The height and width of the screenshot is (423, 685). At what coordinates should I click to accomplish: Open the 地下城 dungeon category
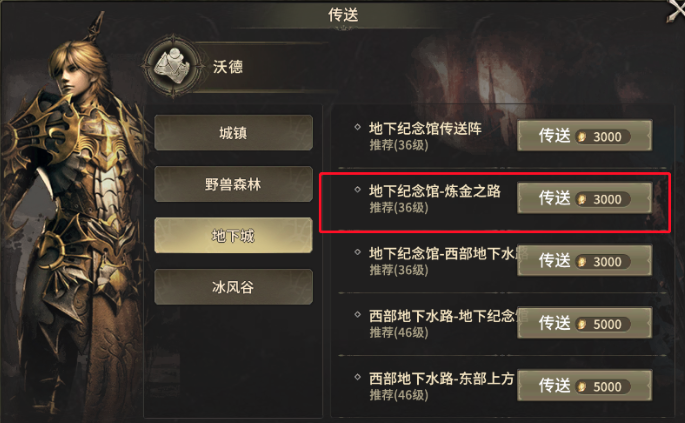(x=233, y=236)
